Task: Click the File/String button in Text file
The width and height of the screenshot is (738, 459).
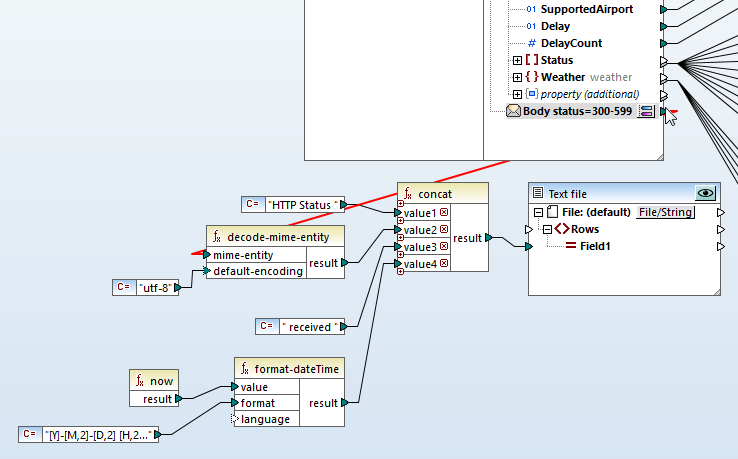Action: 665,212
